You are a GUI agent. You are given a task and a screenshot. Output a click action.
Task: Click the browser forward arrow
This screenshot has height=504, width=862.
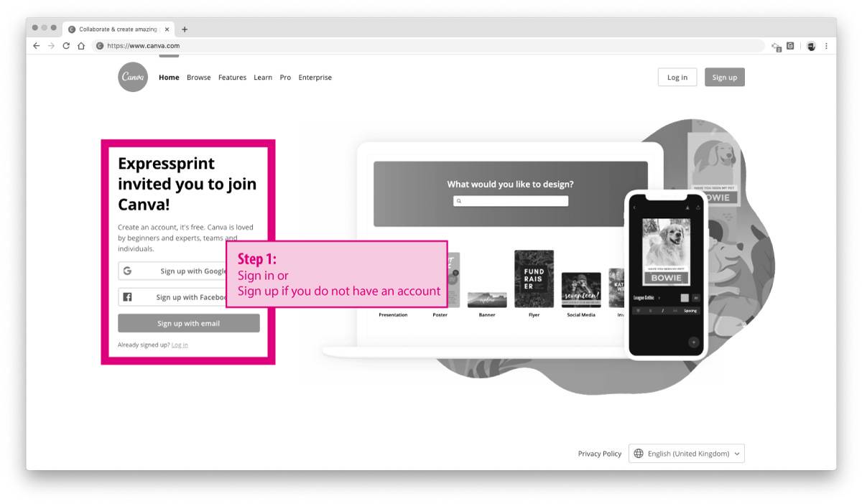coord(51,46)
